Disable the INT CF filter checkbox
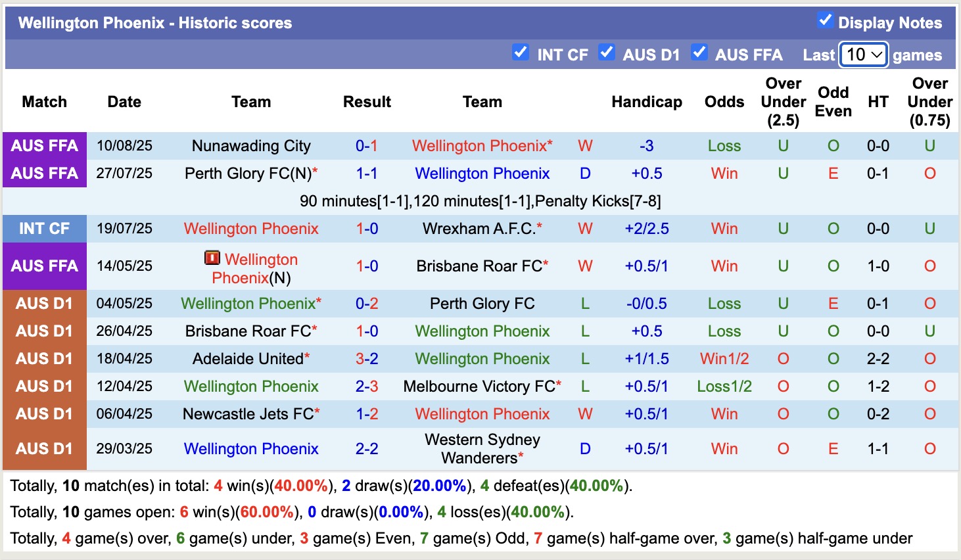The width and height of the screenshot is (961, 560). 521,51
